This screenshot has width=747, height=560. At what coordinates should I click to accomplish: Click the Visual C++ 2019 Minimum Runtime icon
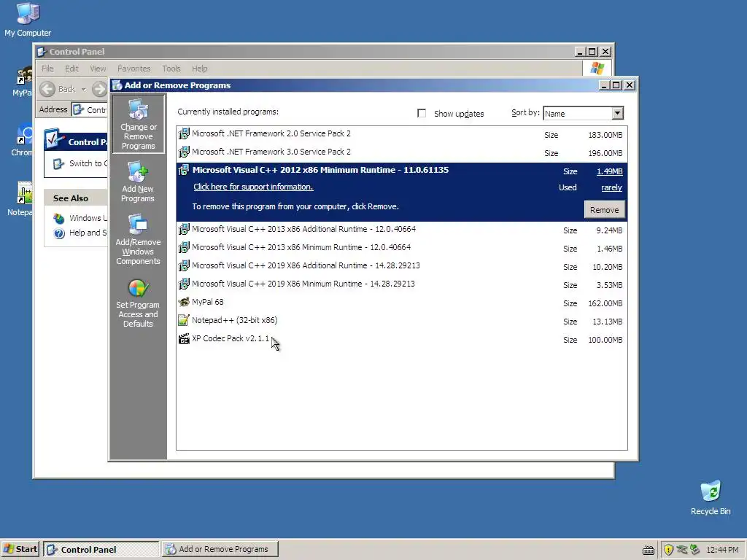[183, 284]
